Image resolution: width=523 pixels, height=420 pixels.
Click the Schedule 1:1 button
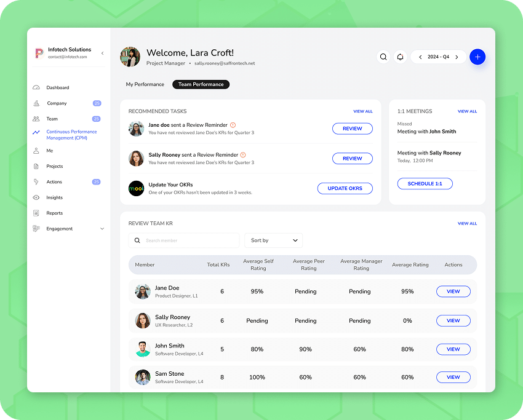point(425,184)
